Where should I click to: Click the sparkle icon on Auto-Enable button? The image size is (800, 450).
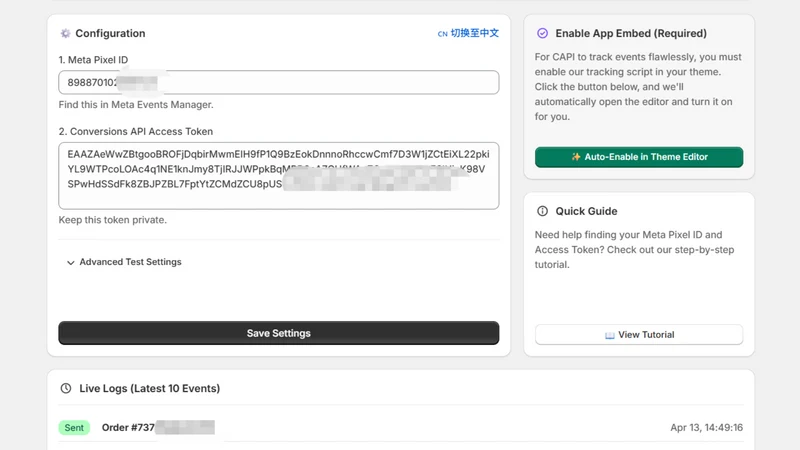coord(576,157)
